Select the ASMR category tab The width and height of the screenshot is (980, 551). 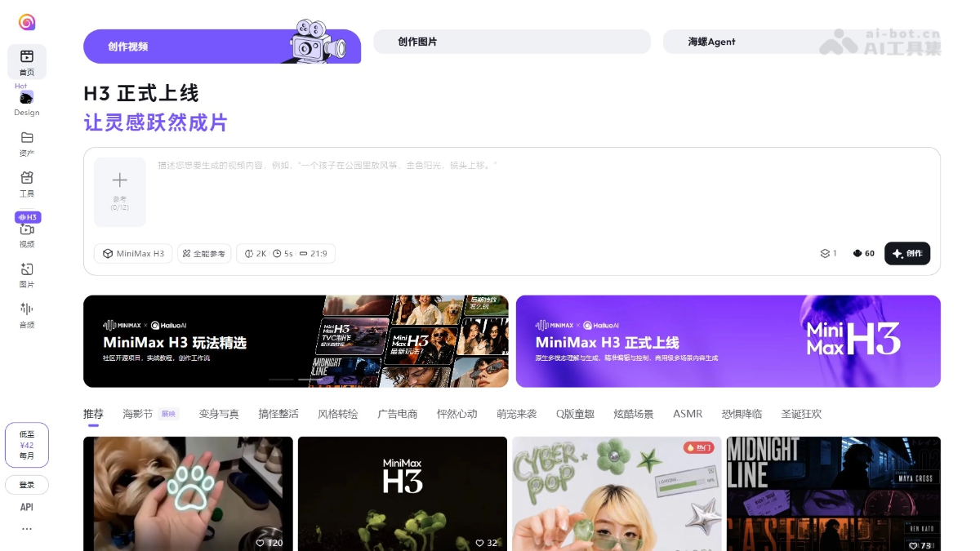(x=688, y=414)
